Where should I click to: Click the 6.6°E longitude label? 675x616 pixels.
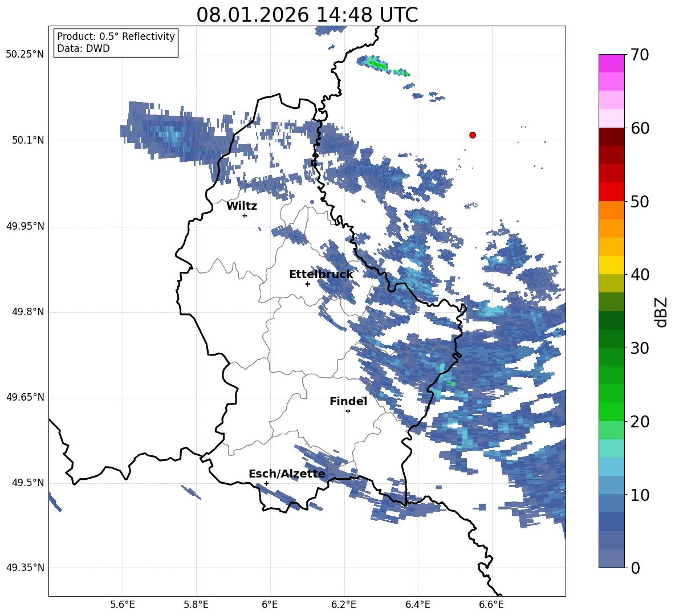491,605
